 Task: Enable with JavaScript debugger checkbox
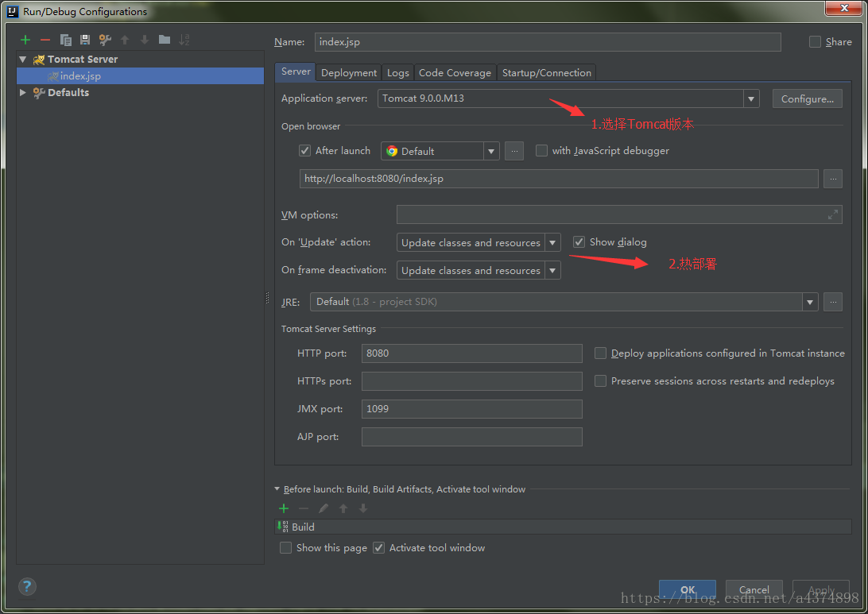pyautogui.click(x=541, y=150)
